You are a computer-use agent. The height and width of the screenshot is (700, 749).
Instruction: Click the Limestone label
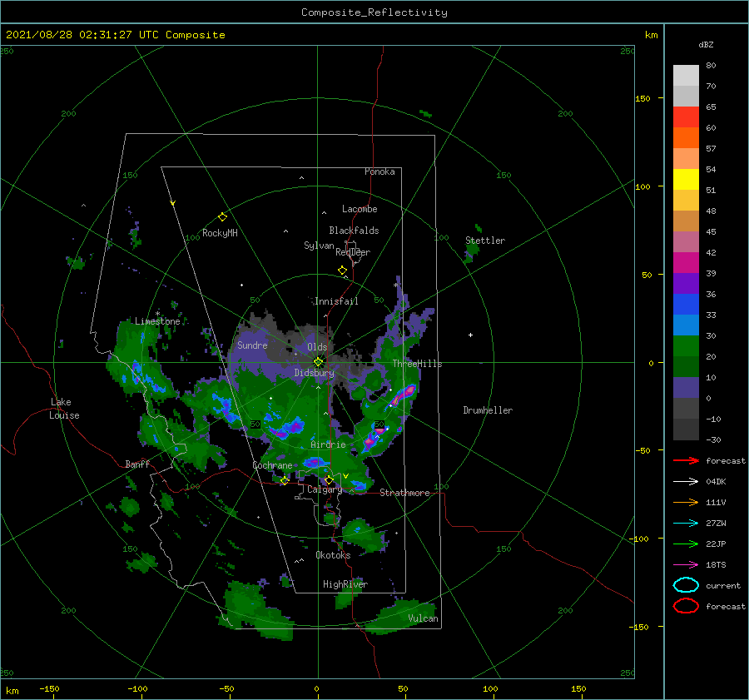[x=157, y=321]
